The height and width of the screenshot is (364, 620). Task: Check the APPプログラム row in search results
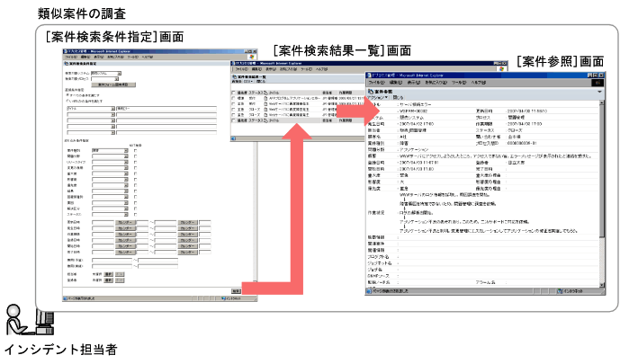(234, 98)
